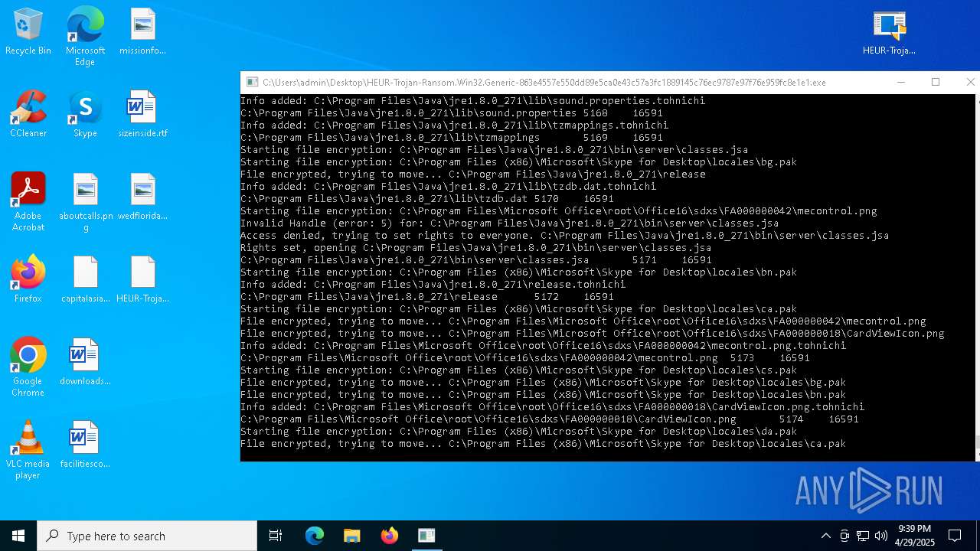Open the Action Center notifications
Viewport: 980px width, 551px height.
click(955, 536)
